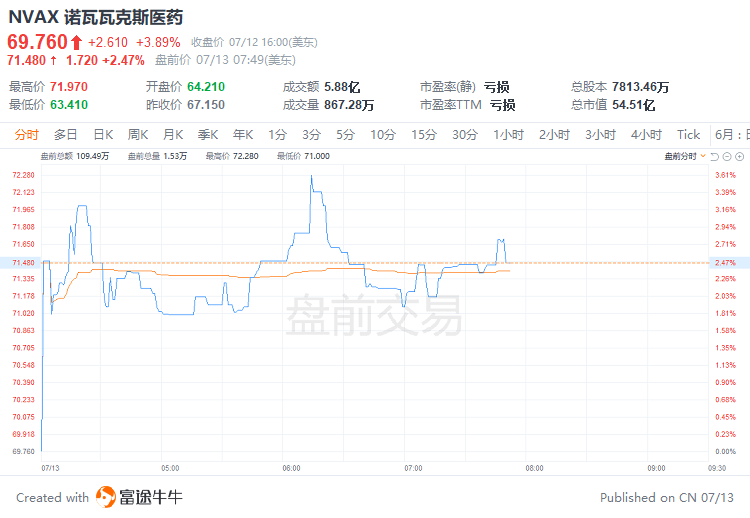Click the 09:30 time axis label
This screenshot has width=750, height=518.
pos(717,468)
